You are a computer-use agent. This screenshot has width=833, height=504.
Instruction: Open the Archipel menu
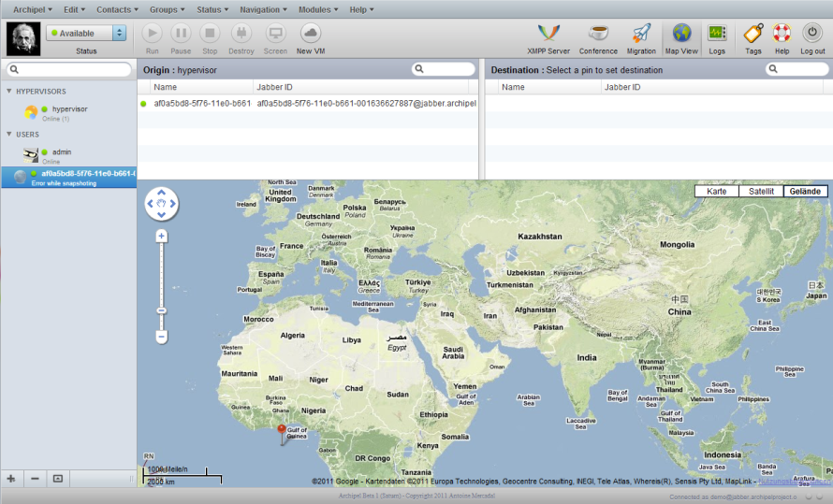pyautogui.click(x=33, y=9)
